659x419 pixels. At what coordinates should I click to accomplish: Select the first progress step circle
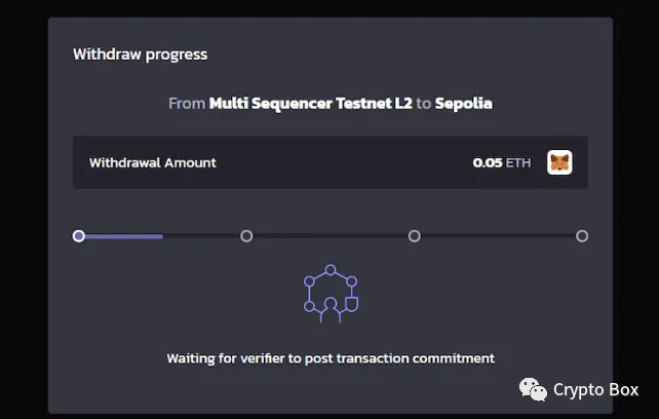[x=79, y=236]
